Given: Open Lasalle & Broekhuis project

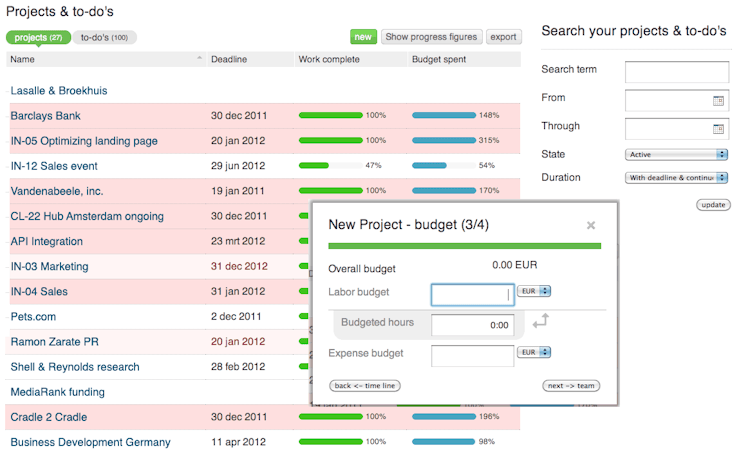Looking at the screenshot, I should pyautogui.click(x=59, y=90).
